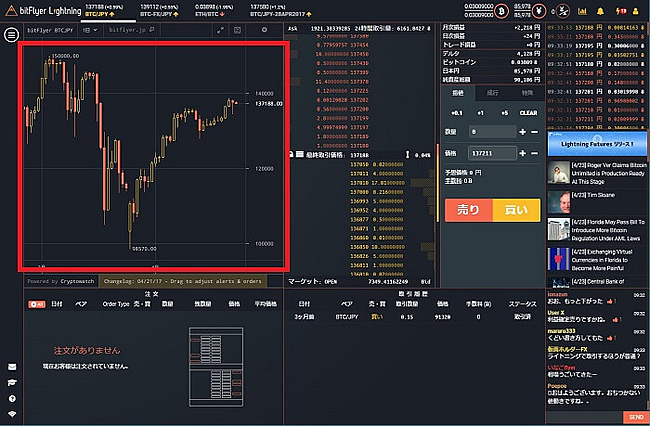Adjust the order book grouping stepper
The height and width of the screenshot is (426, 650).
[x=407, y=155]
